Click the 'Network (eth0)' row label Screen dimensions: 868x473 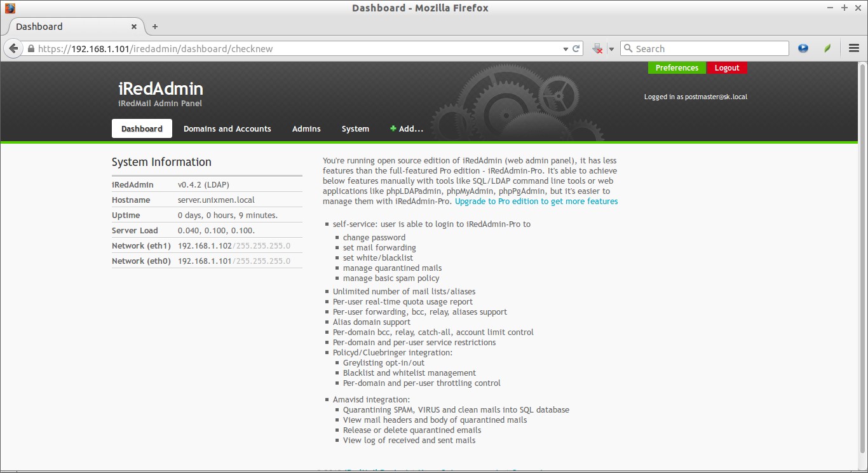click(x=141, y=261)
